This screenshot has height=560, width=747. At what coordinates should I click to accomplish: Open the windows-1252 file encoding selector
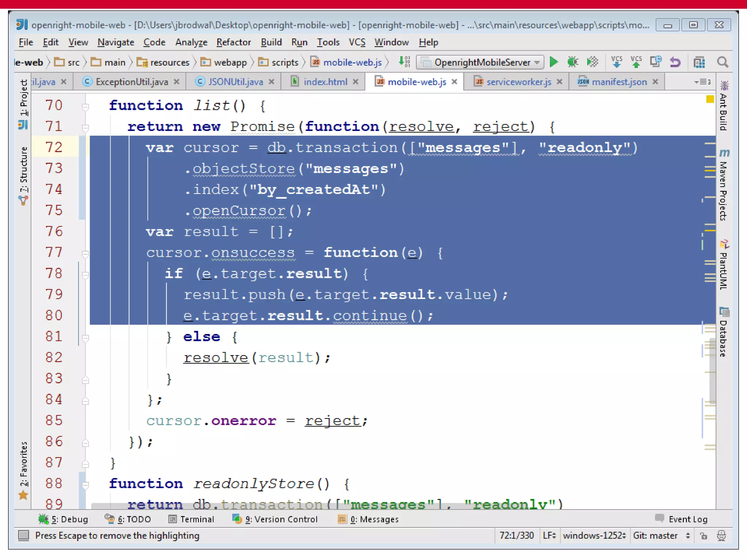(594, 536)
